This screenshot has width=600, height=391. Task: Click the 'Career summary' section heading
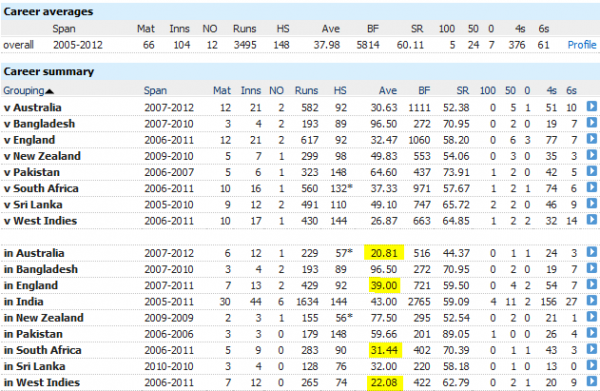tap(49, 72)
